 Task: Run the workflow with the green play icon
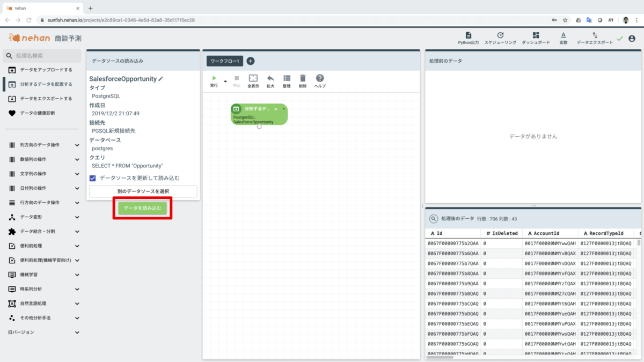[x=214, y=78]
